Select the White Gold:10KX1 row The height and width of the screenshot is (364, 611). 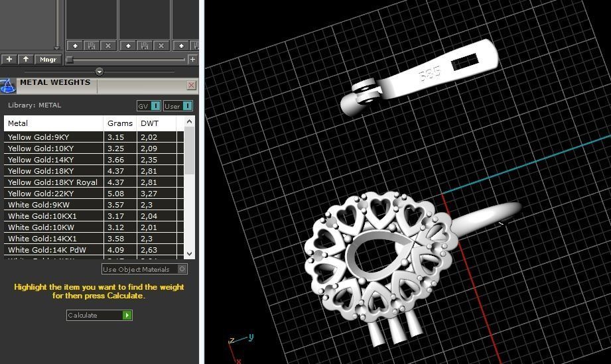(x=94, y=216)
